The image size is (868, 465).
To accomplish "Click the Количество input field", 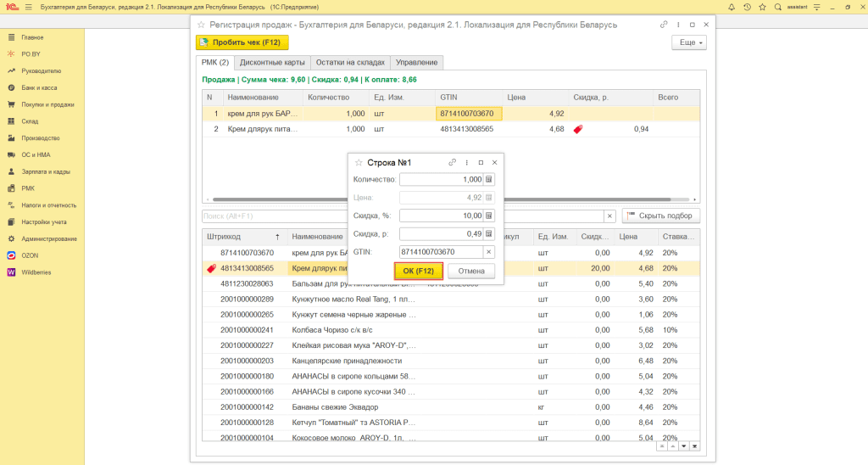I will (441, 180).
